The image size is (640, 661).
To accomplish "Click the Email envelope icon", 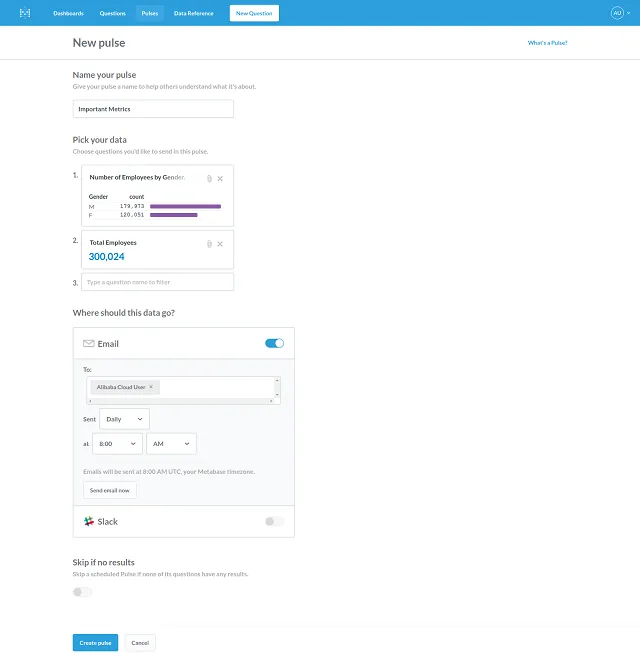I will pos(89,344).
